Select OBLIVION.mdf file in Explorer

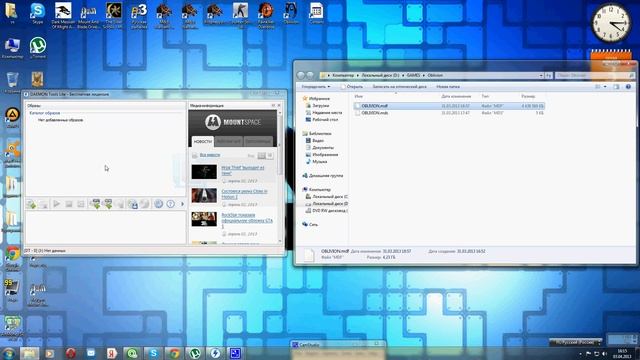(449, 106)
